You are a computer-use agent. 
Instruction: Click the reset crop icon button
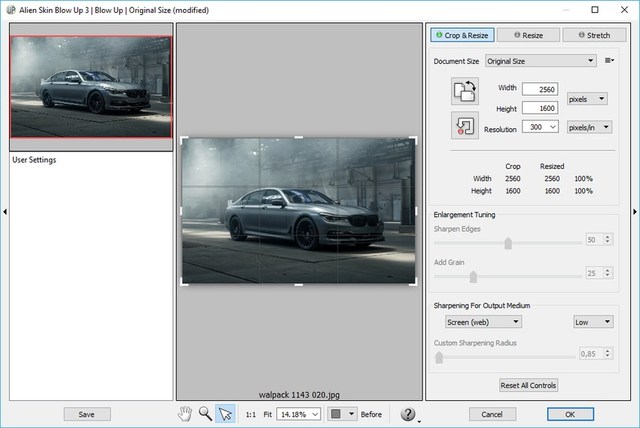point(465,126)
